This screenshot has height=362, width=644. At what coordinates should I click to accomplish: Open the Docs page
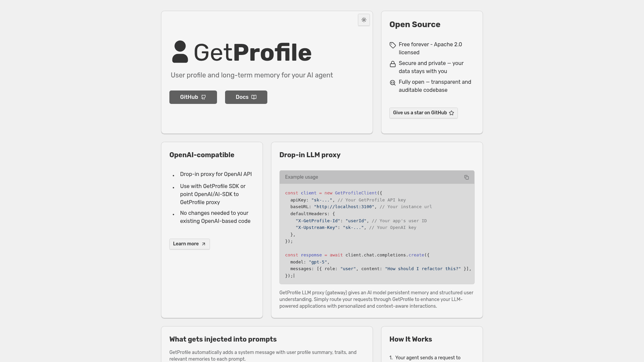pyautogui.click(x=246, y=97)
